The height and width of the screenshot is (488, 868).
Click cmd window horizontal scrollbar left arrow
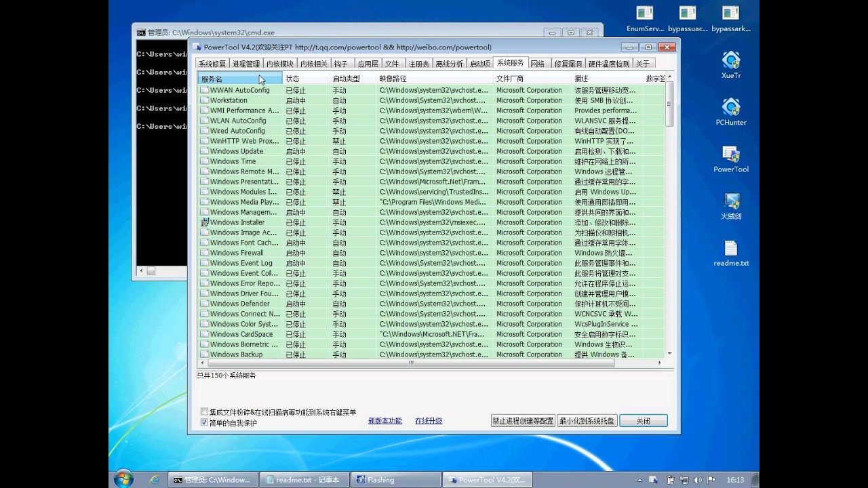141,270
